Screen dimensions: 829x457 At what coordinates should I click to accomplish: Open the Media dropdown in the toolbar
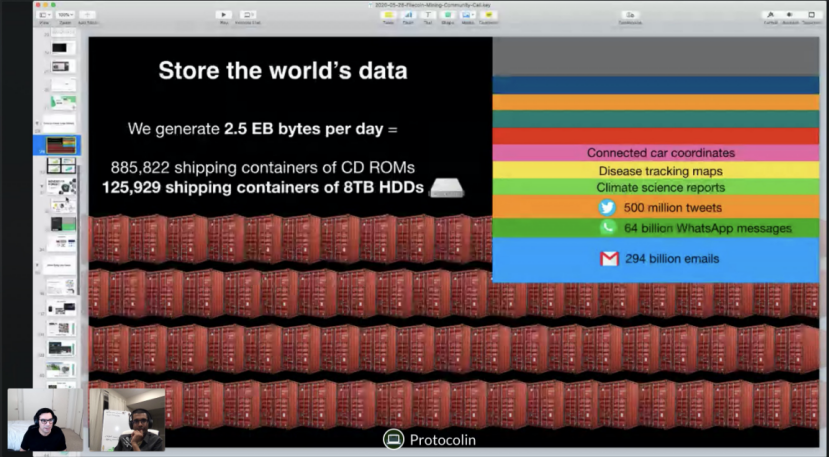468,15
